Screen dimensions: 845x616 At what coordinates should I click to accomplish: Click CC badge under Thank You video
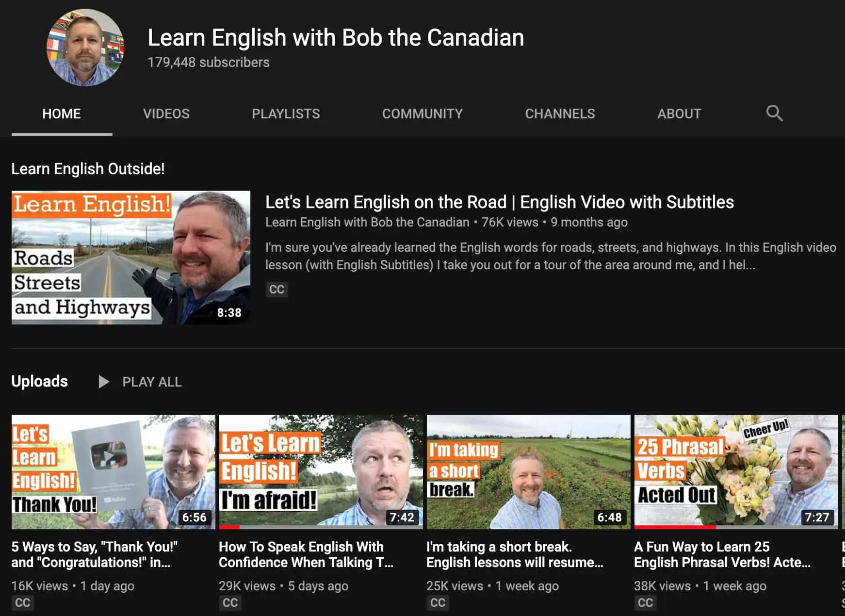coord(22,603)
